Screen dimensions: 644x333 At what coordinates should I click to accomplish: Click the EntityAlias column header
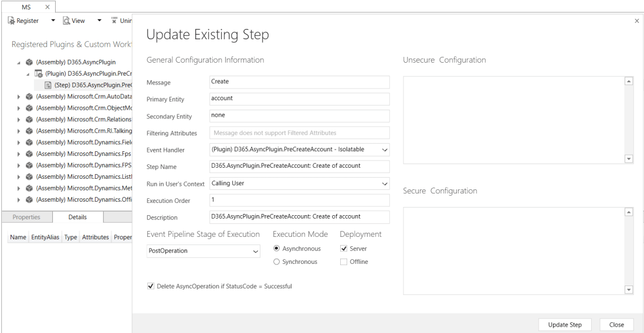45,237
